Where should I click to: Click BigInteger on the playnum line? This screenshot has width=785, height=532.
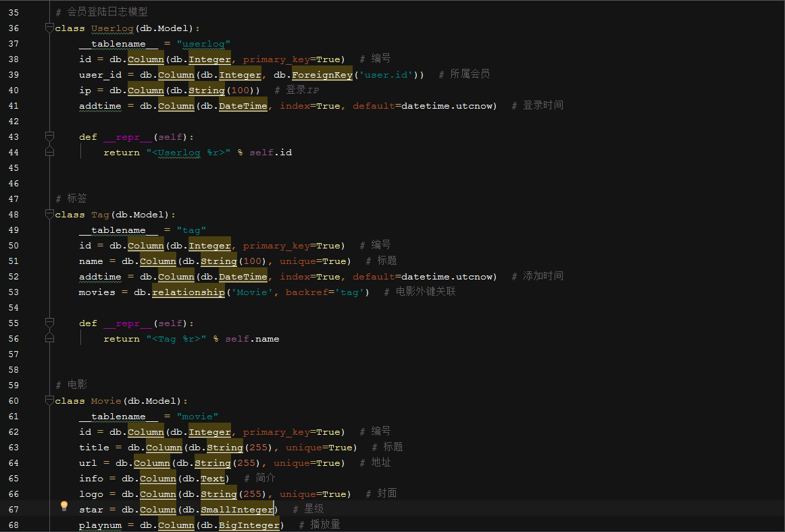(x=249, y=525)
